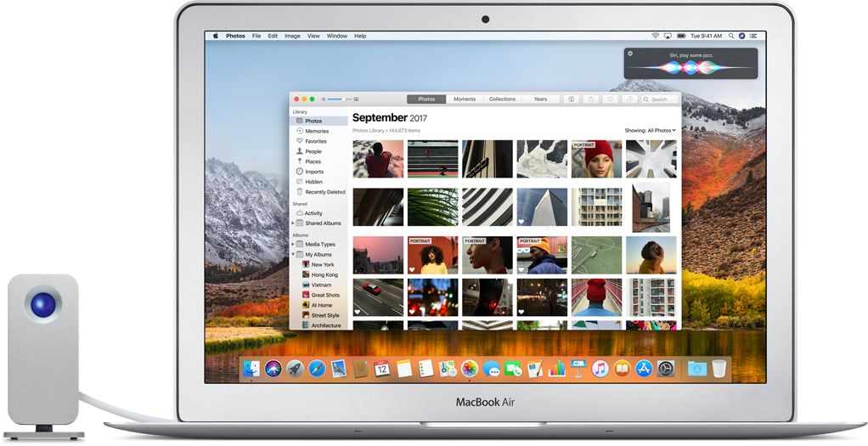Launch Siri from the Dock

[273, 368]
